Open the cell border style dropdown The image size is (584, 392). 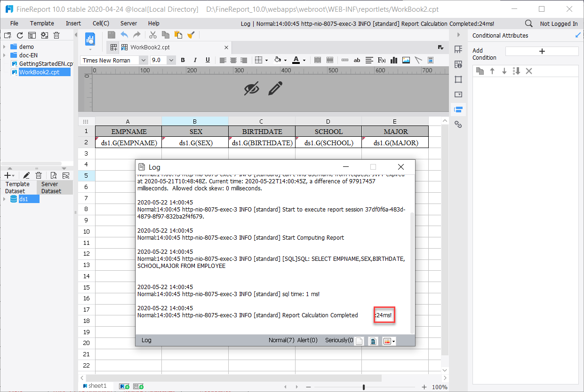(x=266, y=60)
